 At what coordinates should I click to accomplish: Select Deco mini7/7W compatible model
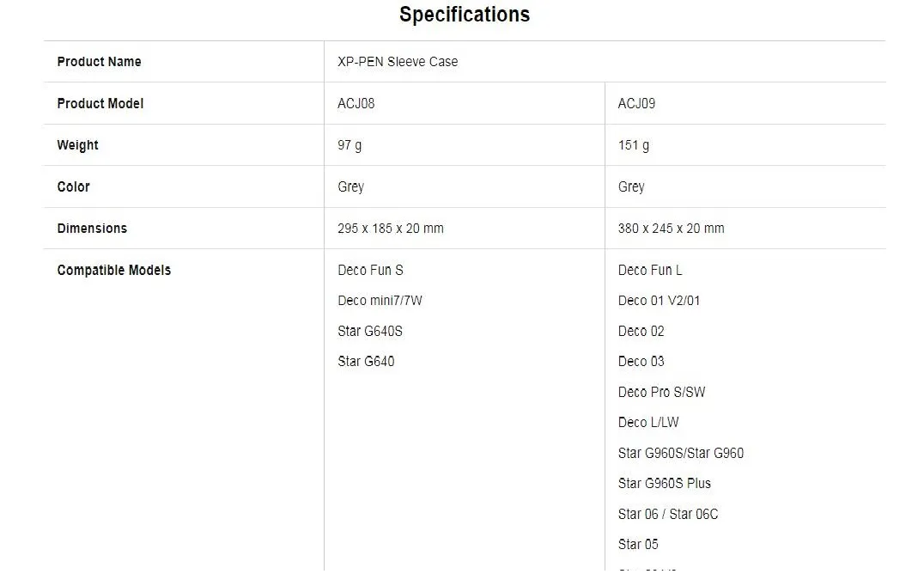pyautogui.click(x=380, y=301)
